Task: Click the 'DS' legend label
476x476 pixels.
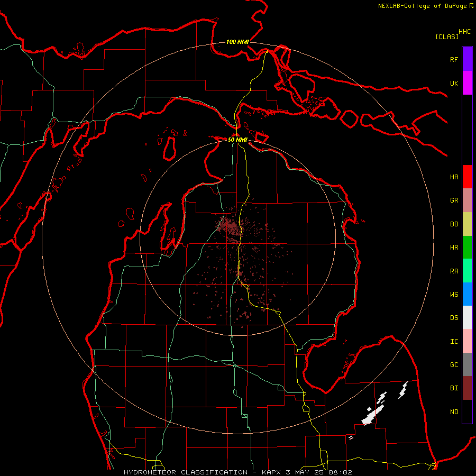Action: pyautogui.click(x=454, y=318)
